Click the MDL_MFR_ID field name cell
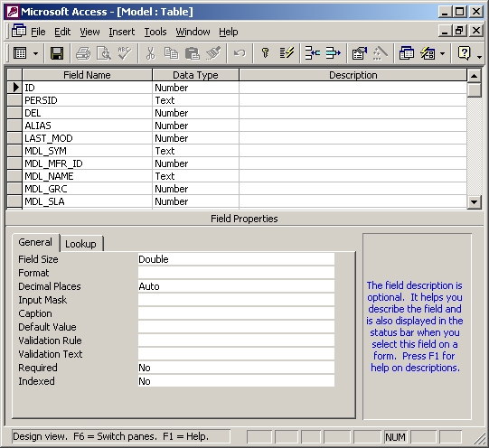This screenshot has height=448, width=489. (87, 163)
